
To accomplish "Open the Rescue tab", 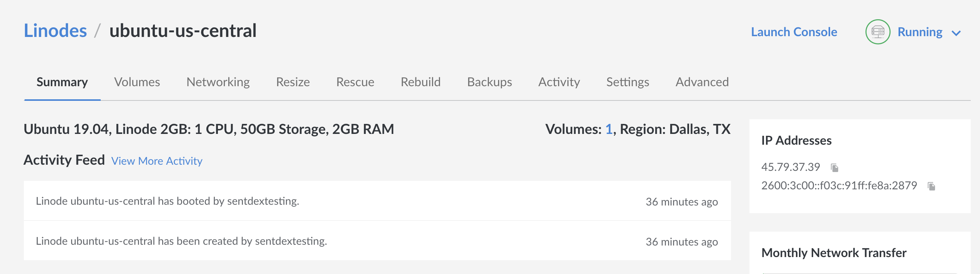I will (355, 82).
